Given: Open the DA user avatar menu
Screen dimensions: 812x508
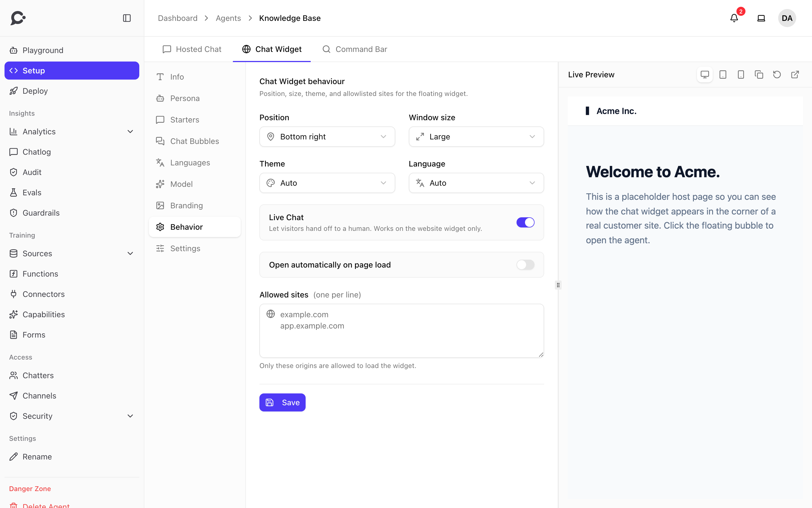Looking at the screenshot, I should 787,18.
